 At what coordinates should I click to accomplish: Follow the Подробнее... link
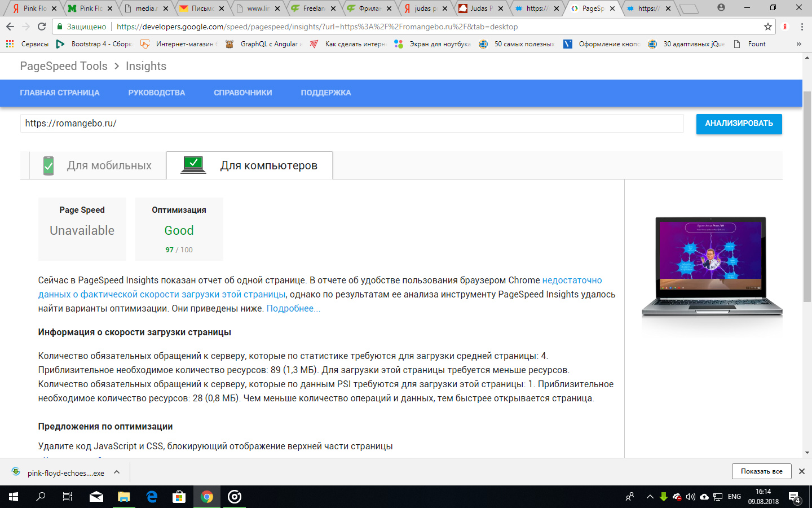click(293, 308)
